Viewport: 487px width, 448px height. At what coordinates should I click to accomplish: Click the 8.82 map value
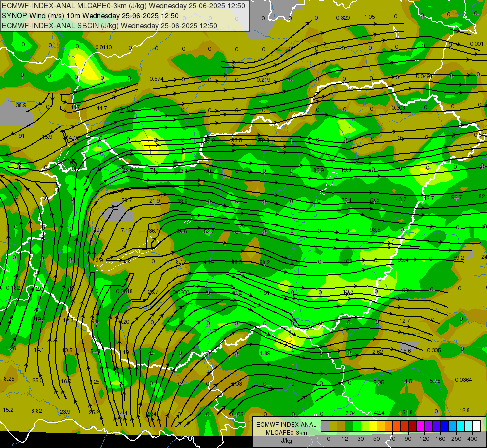37,411
